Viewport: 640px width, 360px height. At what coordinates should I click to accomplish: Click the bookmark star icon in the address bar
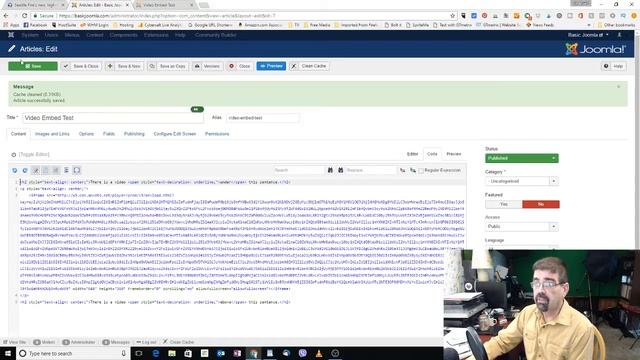click(453, 16)
